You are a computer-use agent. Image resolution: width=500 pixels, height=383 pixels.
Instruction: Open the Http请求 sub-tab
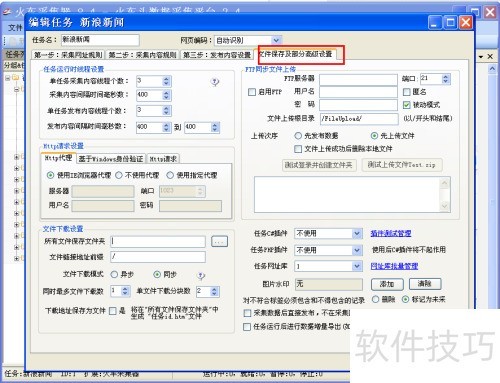(163, 159)
